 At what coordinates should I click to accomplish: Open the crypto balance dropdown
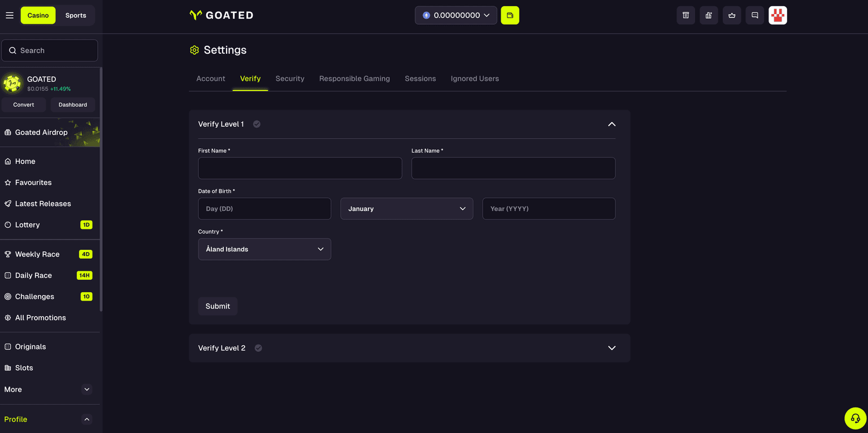pos(456,15)
